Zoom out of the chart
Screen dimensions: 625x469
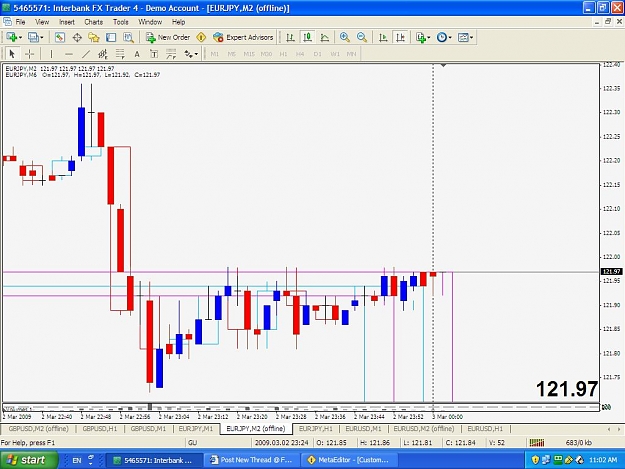[362, 37]
